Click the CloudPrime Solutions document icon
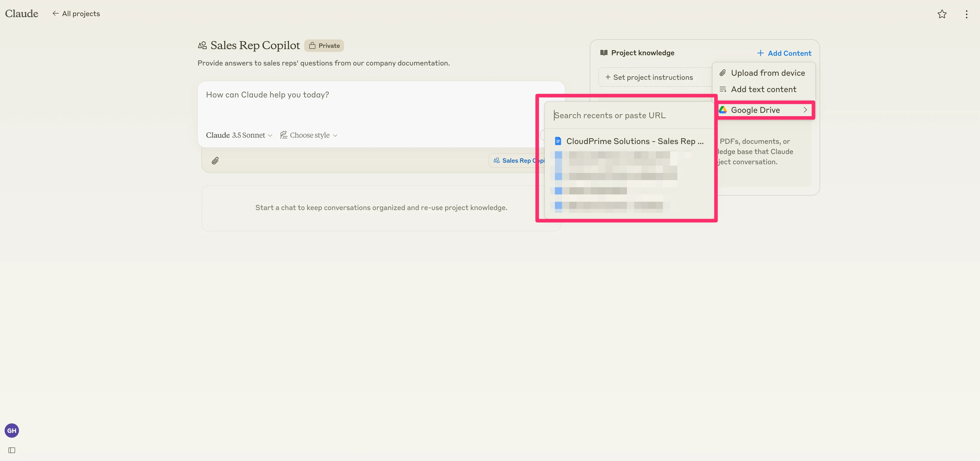The width and height of the screenshot is (980, 461). pyautogui.click(x=558, y=141)
